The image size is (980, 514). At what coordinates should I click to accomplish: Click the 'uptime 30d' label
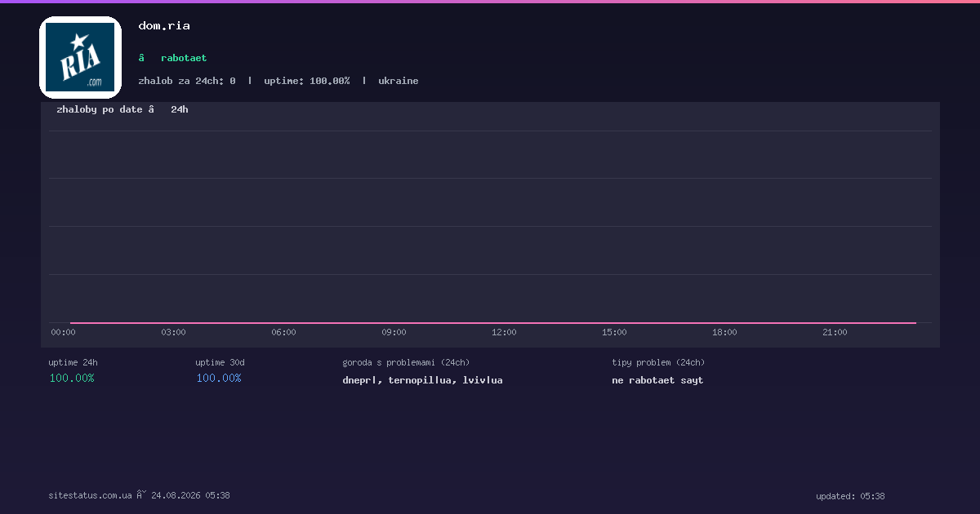[220, 362]
